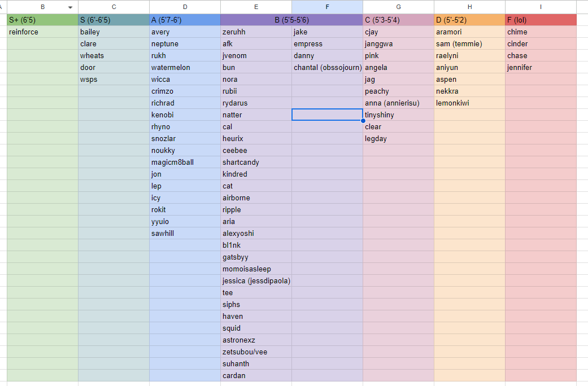Select the cell containing peachy
This screenshot has width=588, height=386.
pyautogui.click(x=398, y=91)
